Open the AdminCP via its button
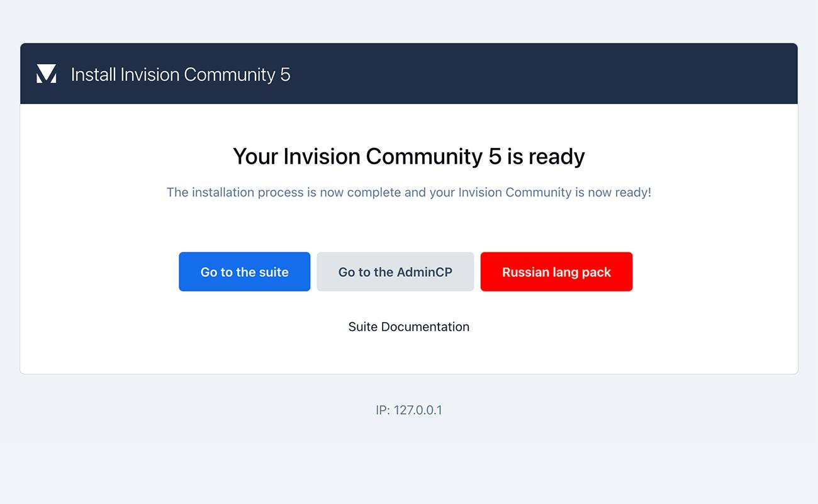This screenshot has height=504, width=818. [395, 272]
